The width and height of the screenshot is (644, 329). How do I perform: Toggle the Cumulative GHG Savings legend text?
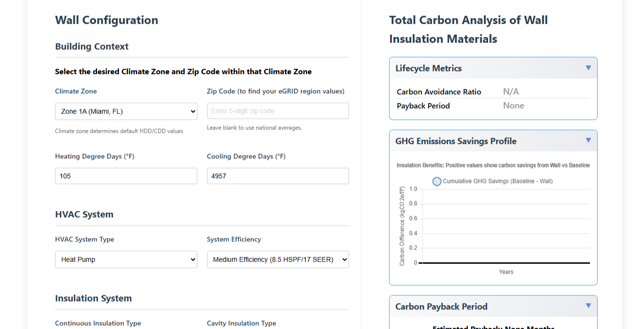click(x=497, y=181)
